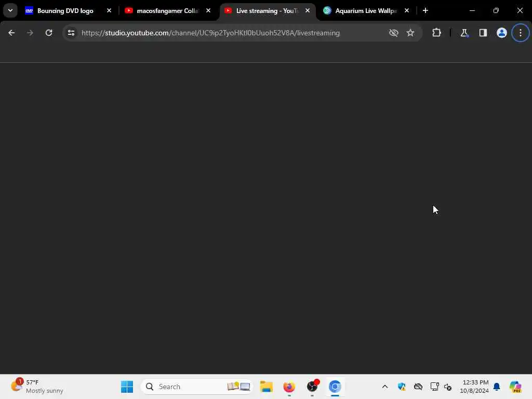This screenshot has width=532, height=399.
Task: Close the Bouncing DVD logo tab
Action: [109, 10]
